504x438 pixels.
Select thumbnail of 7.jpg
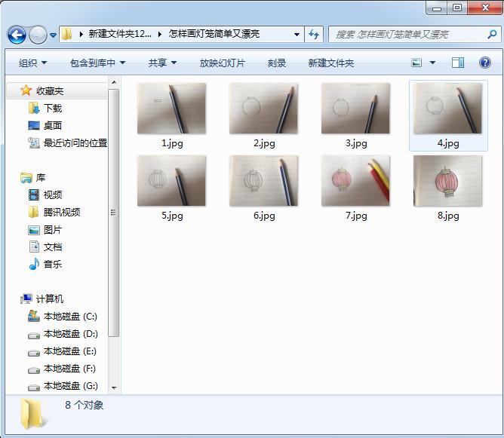(x=355, y=180)
